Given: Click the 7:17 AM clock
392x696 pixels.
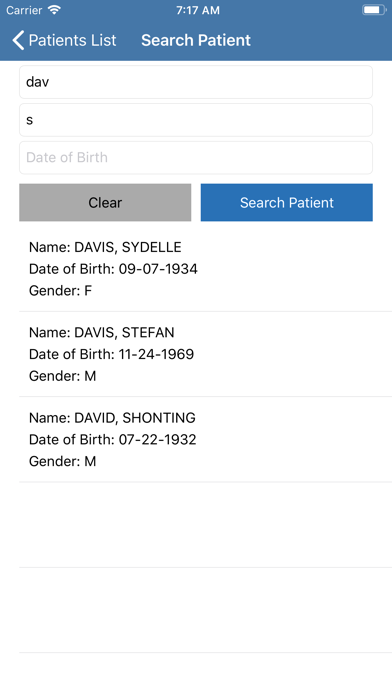Looking at the screenshot, I should pyautogui.click(x=198, y=10).
